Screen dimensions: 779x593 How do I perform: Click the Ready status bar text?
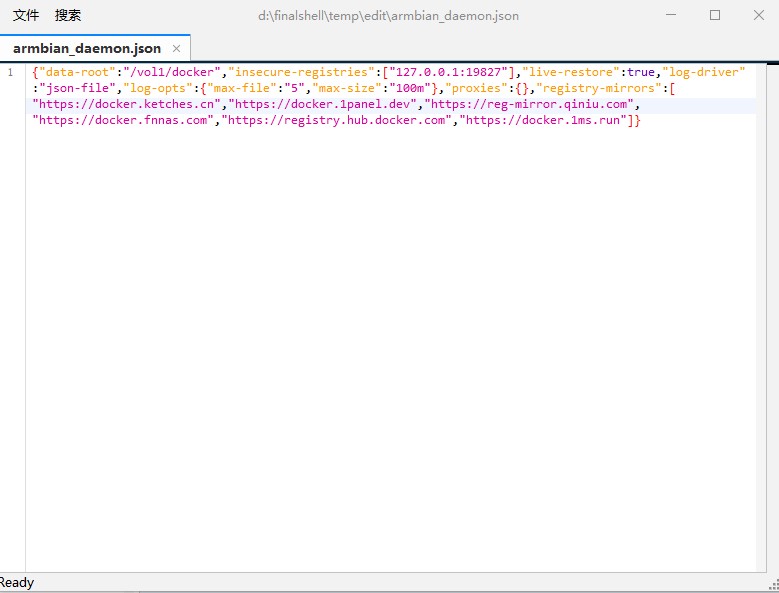click(17, 582)
